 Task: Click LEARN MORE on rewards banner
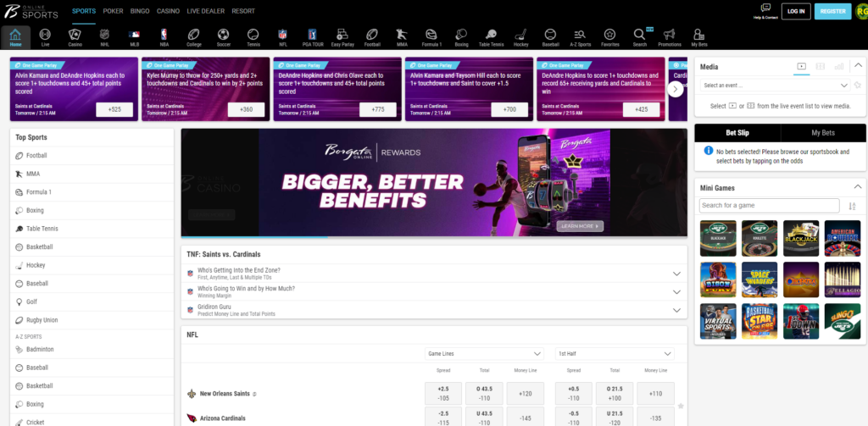coord(580,226)
